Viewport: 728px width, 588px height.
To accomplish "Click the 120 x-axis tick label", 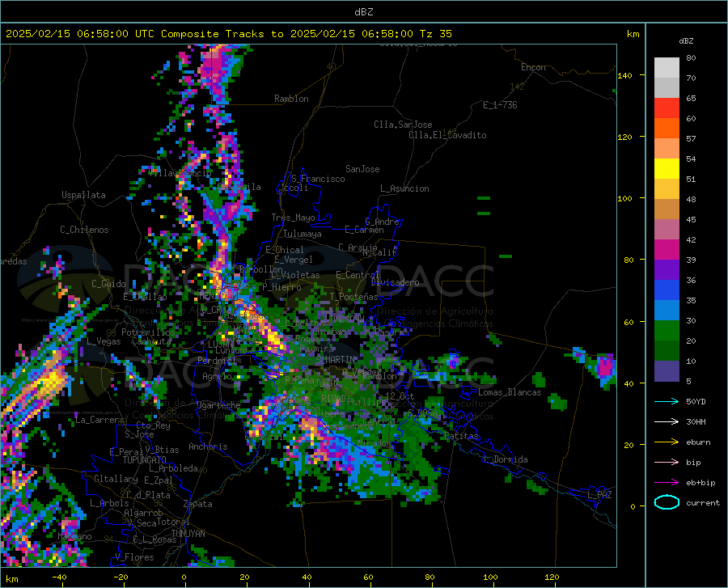I will [552, 577].
